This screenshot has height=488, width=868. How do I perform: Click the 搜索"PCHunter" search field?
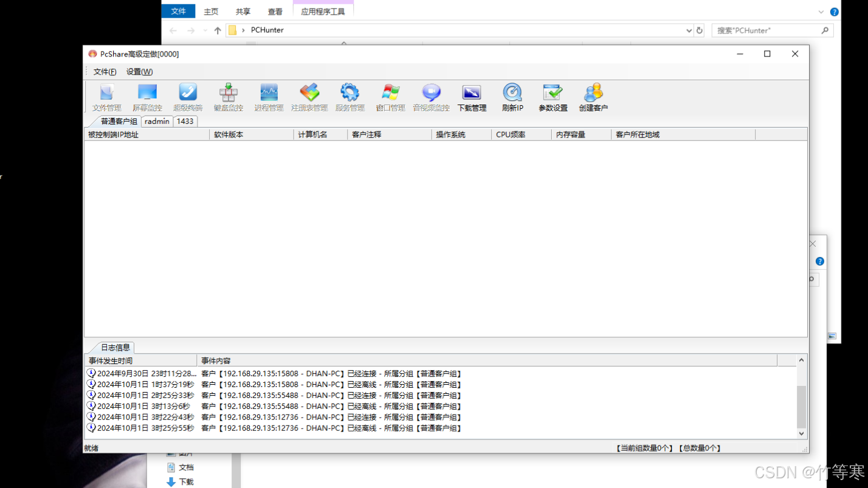pyautogui.click(x=773, y=30)
